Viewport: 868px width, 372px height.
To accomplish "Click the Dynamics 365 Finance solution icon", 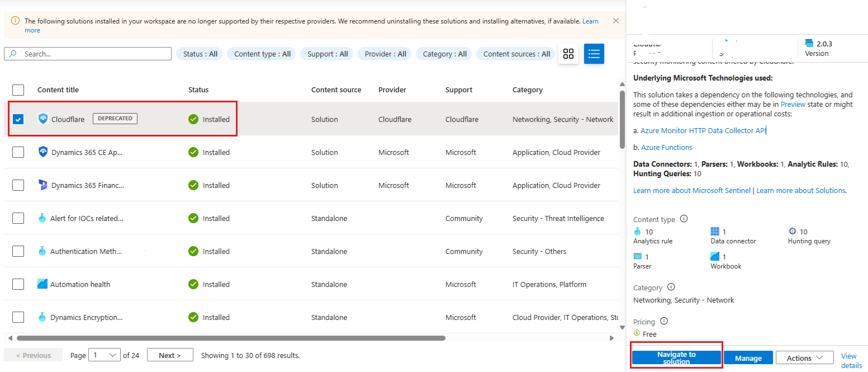I will tap(43, 185).
